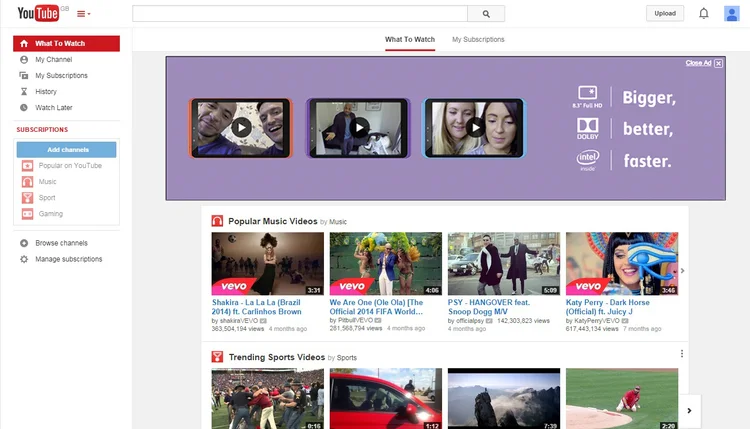The height and width of the screenshot is (429, 750).
Task: Click the 'by Sports' channel link
Action: (347, 358)
